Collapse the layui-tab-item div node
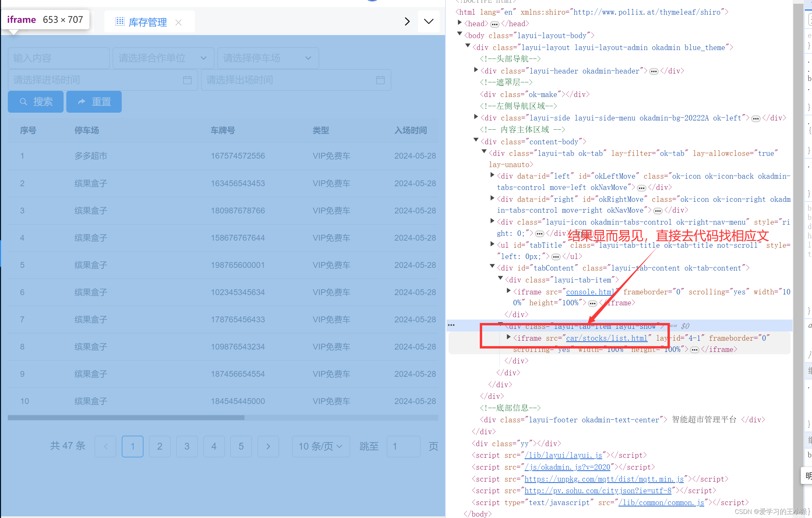This screenshot has width=812, height=518. coord(501,279)
